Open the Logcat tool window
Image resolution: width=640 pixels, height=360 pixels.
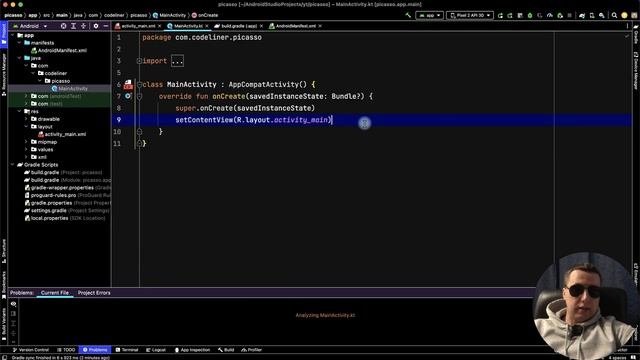coord(156,350)
